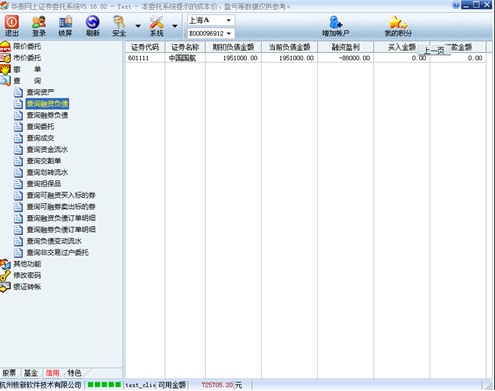This screenshot has height=391, width=495.
Task: Switch to the 信用 tab
Action: click(x=52, y=373)
